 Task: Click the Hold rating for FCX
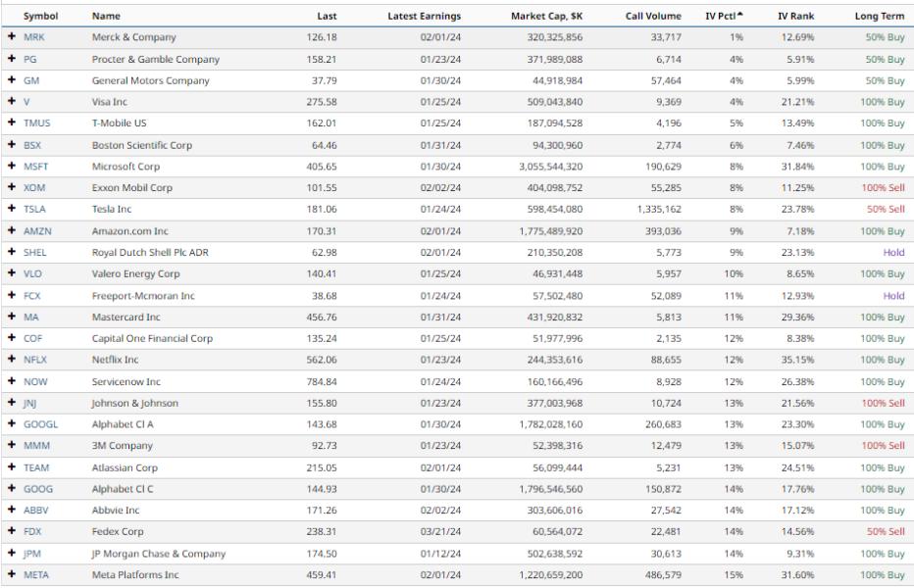[893, 295]
